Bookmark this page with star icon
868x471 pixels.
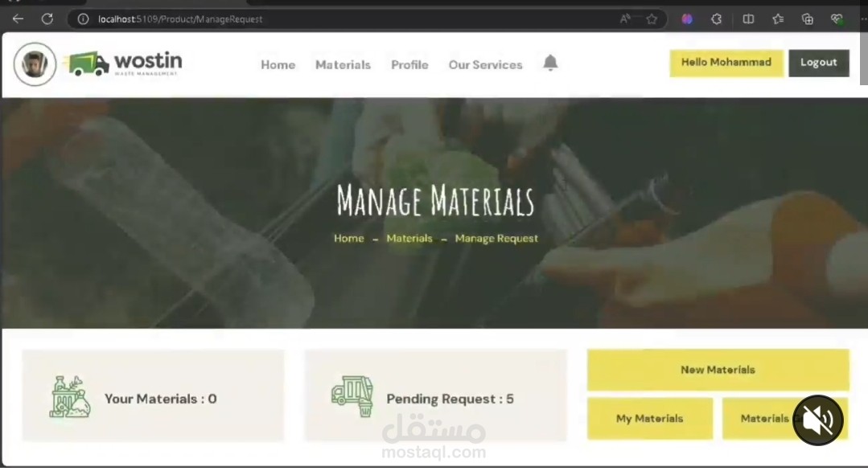click(x=652, y=18)
